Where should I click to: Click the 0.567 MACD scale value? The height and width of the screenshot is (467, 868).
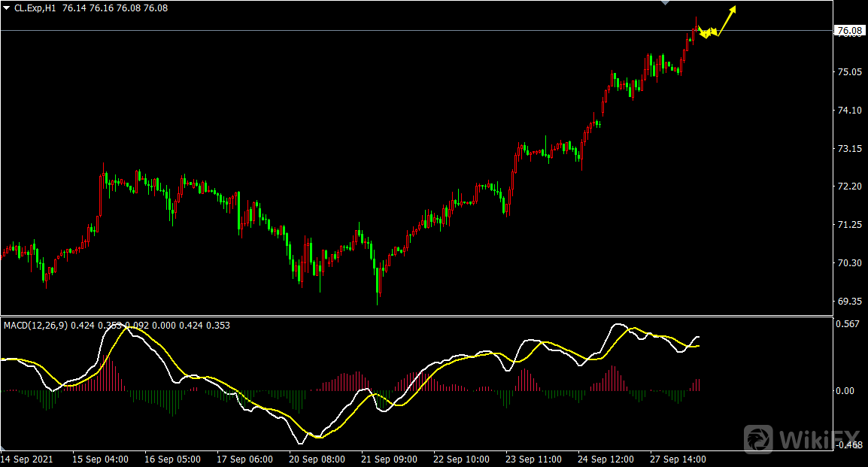point(849,324)
